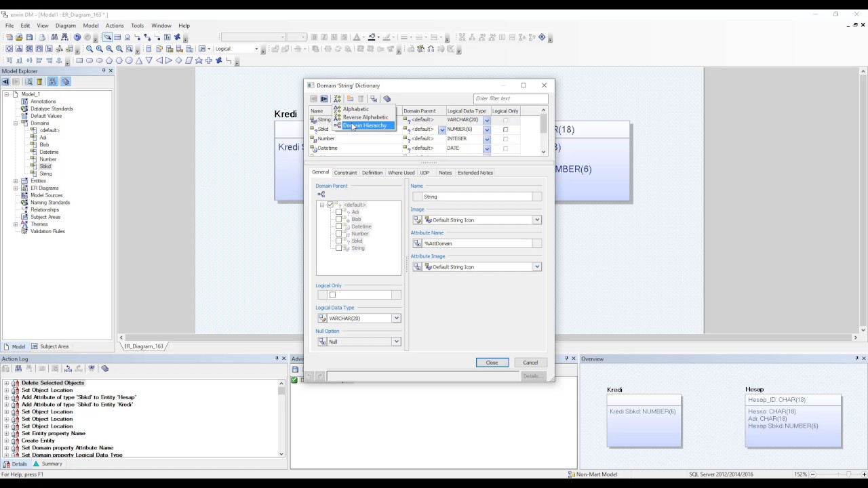Click the Model Explorer help book icon
The image size is (868, 488).
66,82
